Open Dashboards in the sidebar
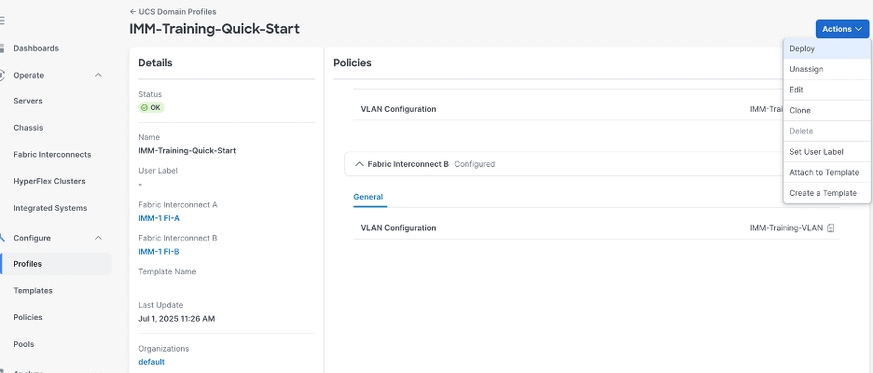 click(36, 48)
